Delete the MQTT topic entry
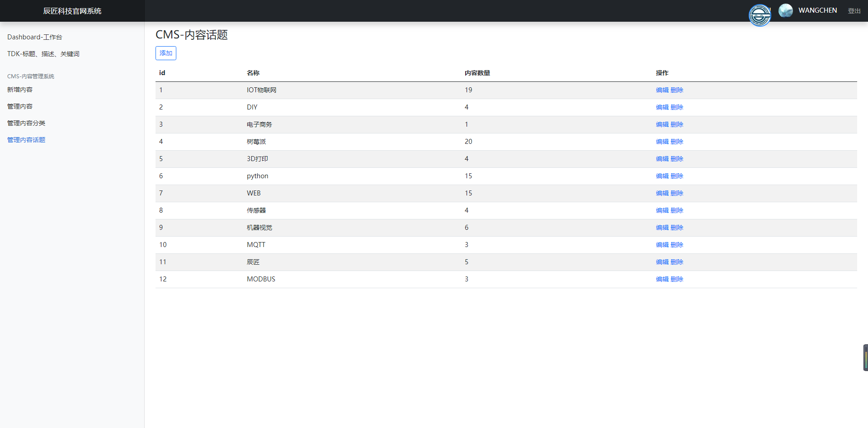The image size is (868, 428). [x=677, y=245]
